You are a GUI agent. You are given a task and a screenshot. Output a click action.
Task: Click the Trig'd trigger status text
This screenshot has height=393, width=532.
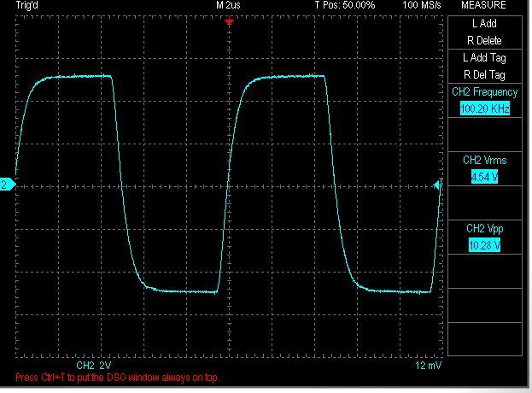click(27, 5)
